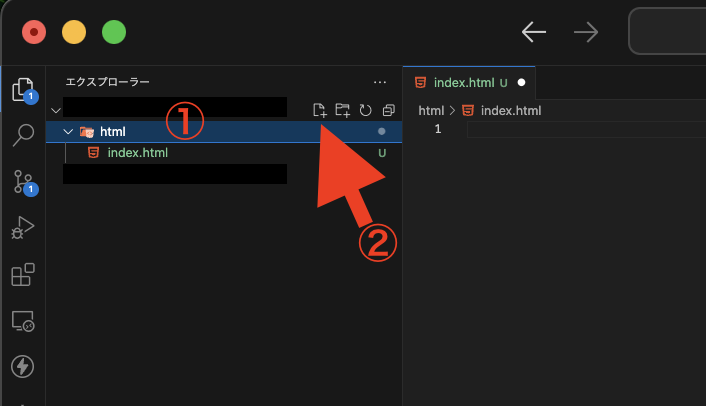The width and height of the screenshot is (706, 406).
Task: Click html in the breadcrumb path
Action: coord(431,111)
